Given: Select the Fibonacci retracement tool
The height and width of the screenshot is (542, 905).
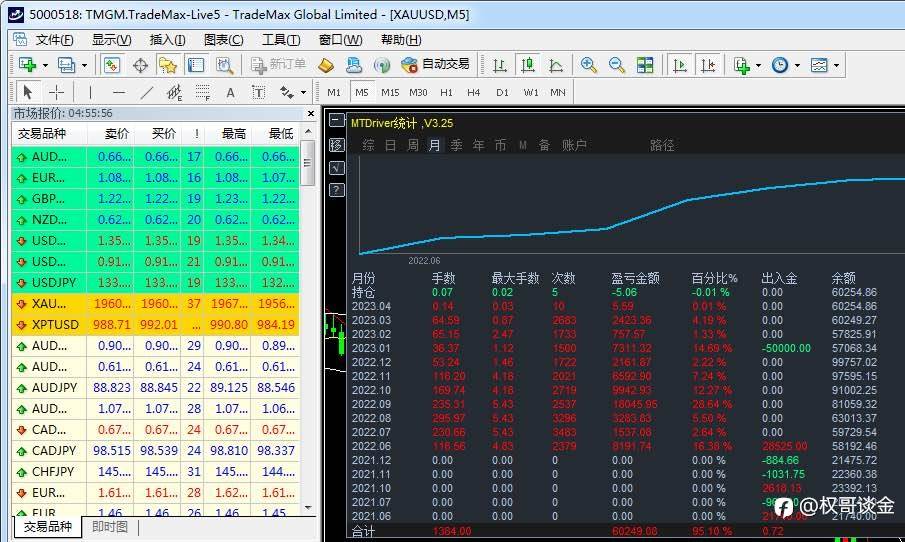Looking at the screenshot, I should [203, 92].
